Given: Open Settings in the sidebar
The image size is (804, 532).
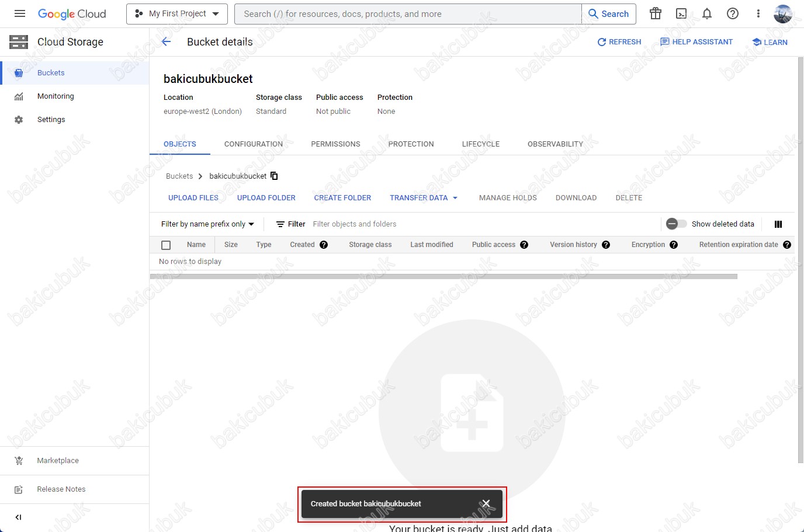Looking at the screenshot, I should [x=75, y=120].
